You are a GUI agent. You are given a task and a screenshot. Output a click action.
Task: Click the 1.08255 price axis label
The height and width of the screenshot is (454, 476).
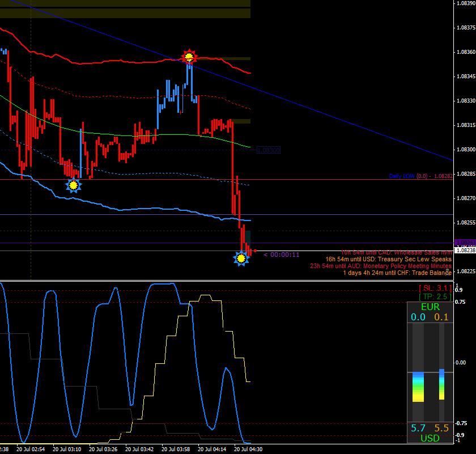pos(466,223)
